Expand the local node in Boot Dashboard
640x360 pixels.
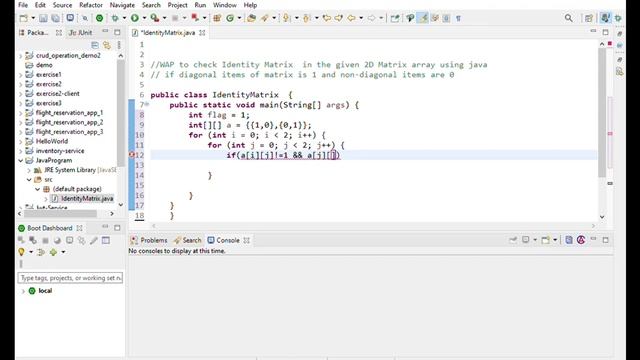(23, 291)
